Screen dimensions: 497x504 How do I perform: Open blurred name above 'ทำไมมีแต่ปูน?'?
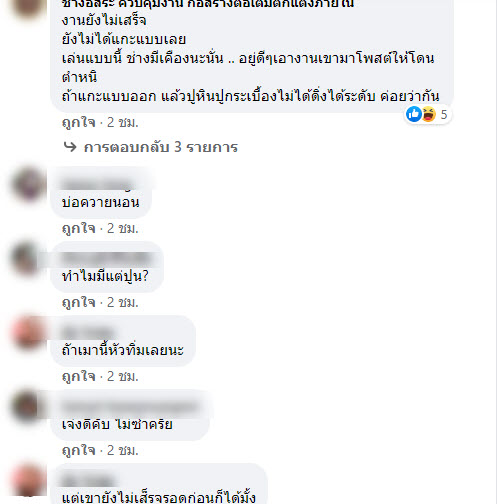pyautogui.click(x=106, y=258)
